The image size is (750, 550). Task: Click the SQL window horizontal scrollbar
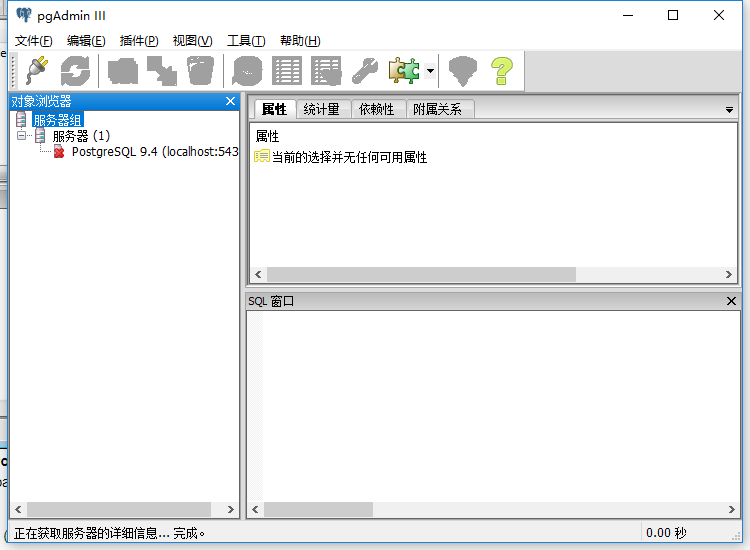coord(318,509)
